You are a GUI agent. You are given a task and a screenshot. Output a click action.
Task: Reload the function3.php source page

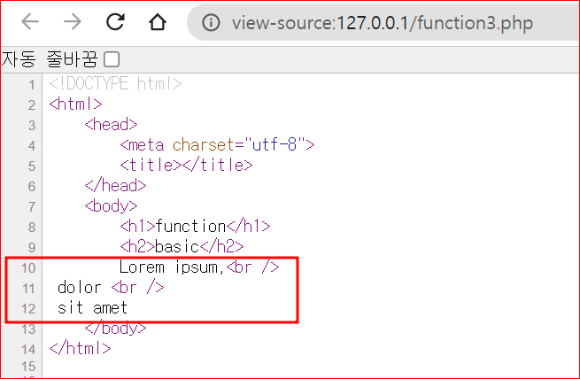point(115,22)
